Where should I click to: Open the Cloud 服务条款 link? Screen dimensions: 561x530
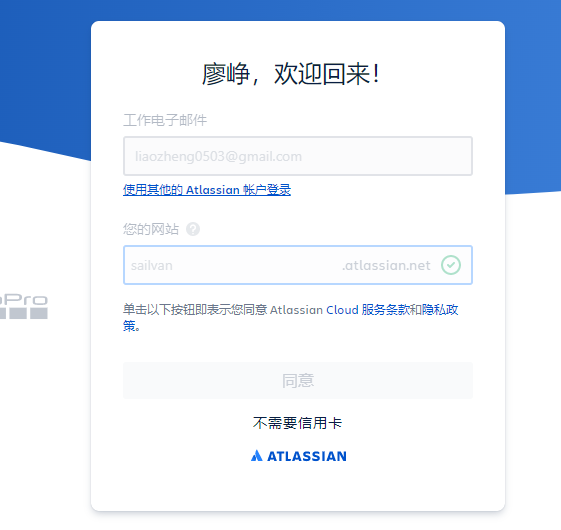coord(367,310)
